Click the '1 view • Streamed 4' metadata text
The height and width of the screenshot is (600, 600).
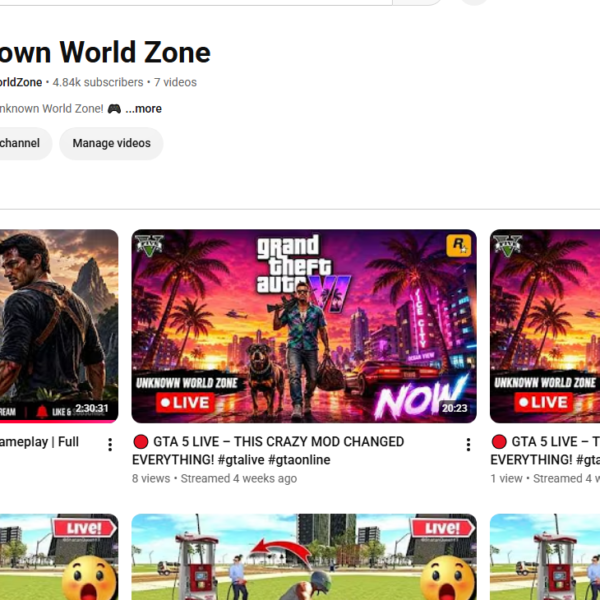click(545, 479)
